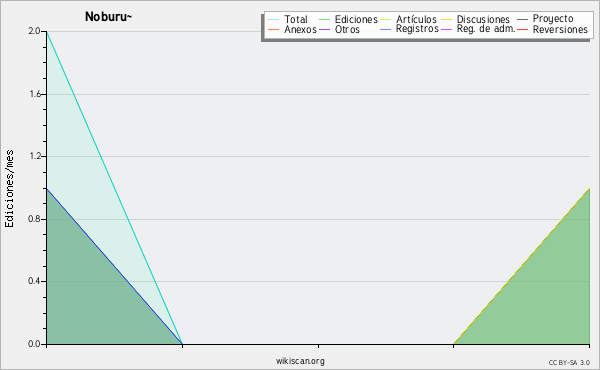Select the Discusiones legend label
This screenshot has height=370, width=600.
[483, 19]
